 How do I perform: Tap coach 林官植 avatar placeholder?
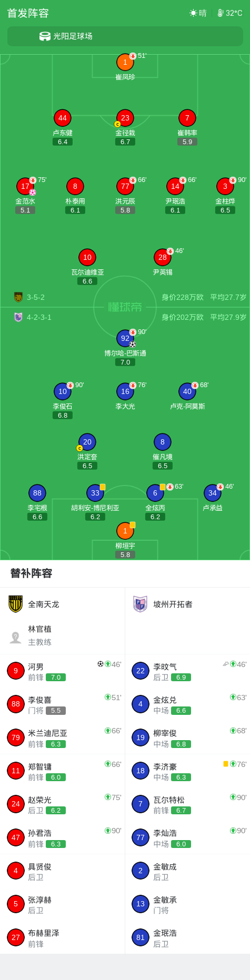(15, 638)
